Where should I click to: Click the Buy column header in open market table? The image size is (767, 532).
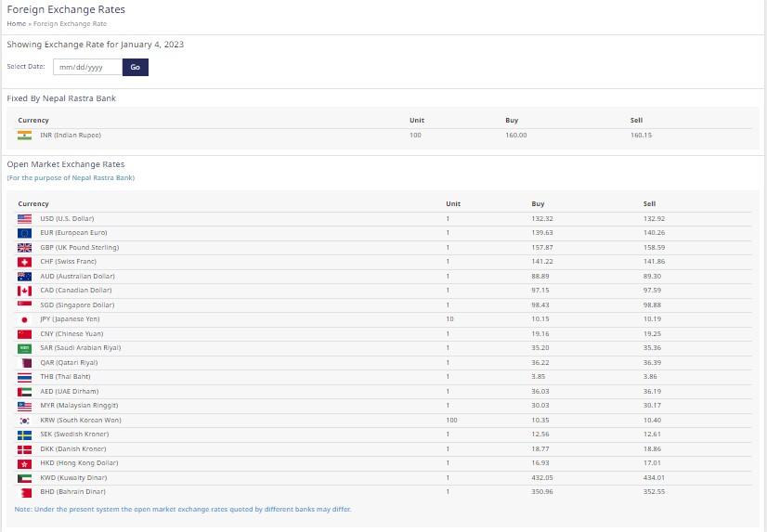point(538,203)
